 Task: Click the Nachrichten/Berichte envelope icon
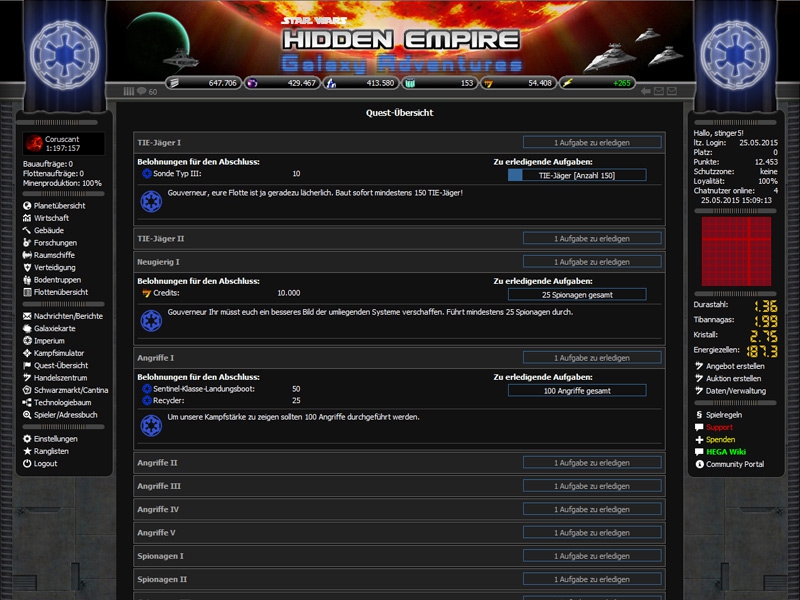coord(27,316)
